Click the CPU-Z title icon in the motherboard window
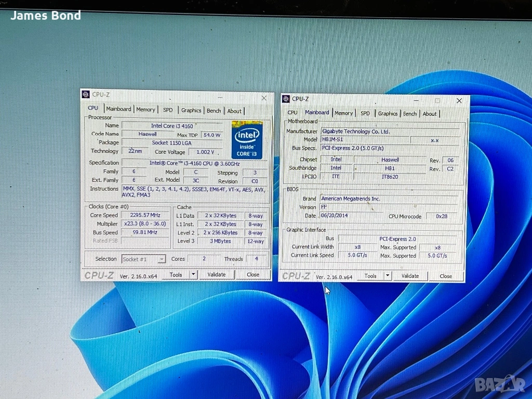 286,99
